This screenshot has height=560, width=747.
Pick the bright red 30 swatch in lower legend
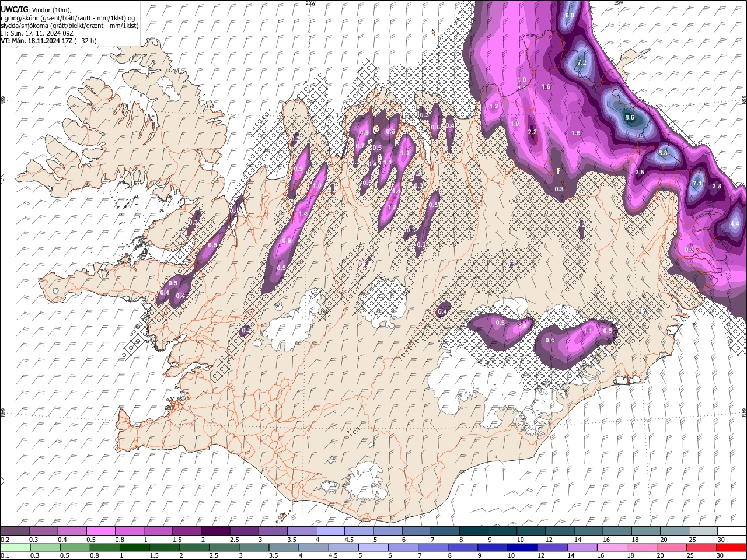pyautogui.click(x=732, y=547)
